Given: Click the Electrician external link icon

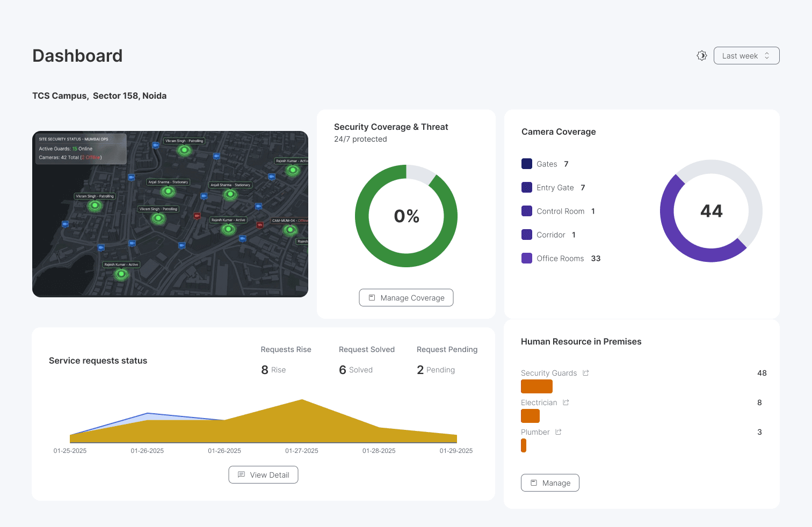Looking at the screenshot, I should 565,402.
